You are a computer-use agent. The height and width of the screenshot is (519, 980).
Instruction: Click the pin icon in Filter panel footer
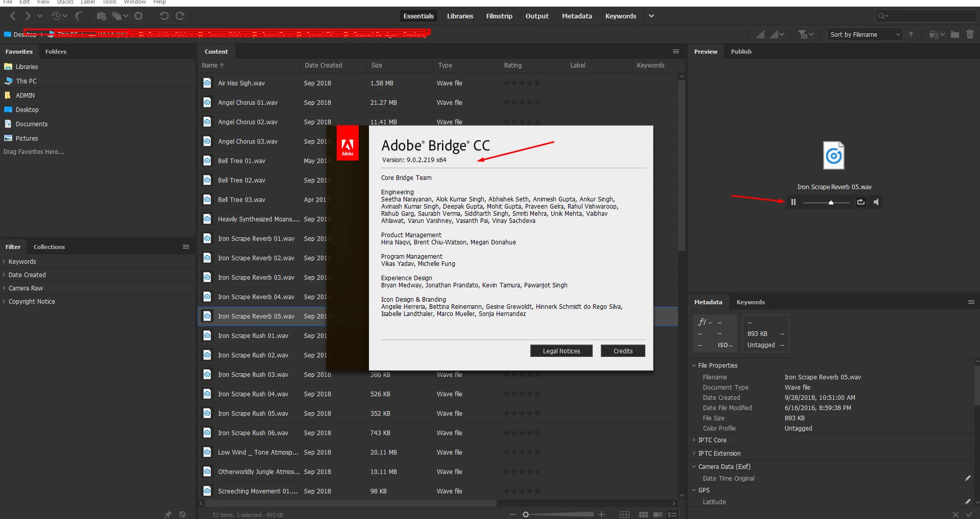168,514
